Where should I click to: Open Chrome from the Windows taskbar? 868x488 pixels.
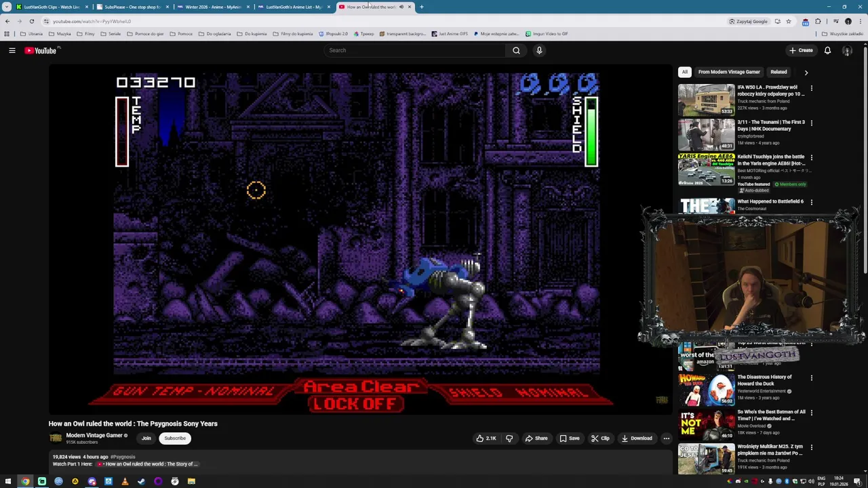(x=25, y=481)
